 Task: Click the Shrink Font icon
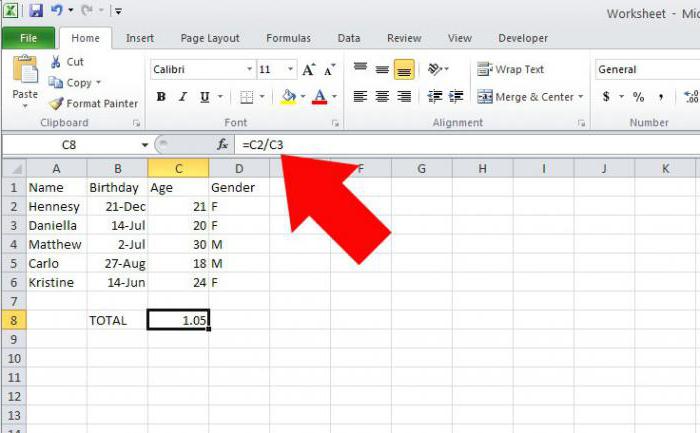click(x=330, y=70)
